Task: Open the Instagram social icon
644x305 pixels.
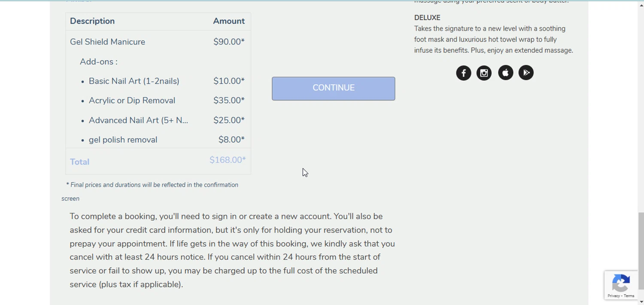Action: (x=484, y=73)
